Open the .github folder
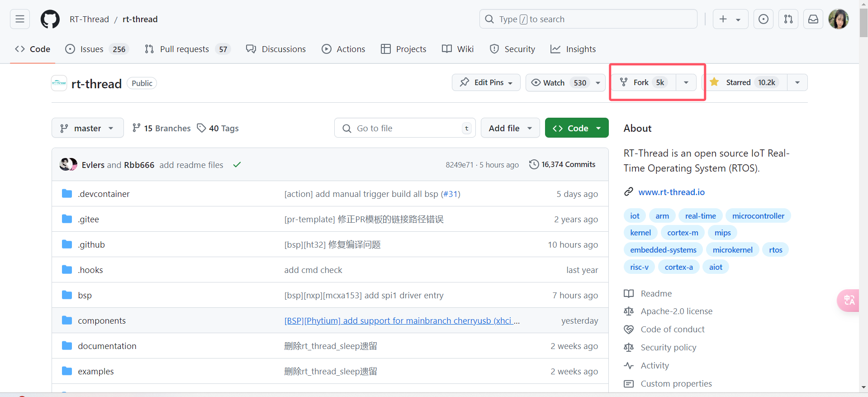The image size is (868, 397). [91, 244]
